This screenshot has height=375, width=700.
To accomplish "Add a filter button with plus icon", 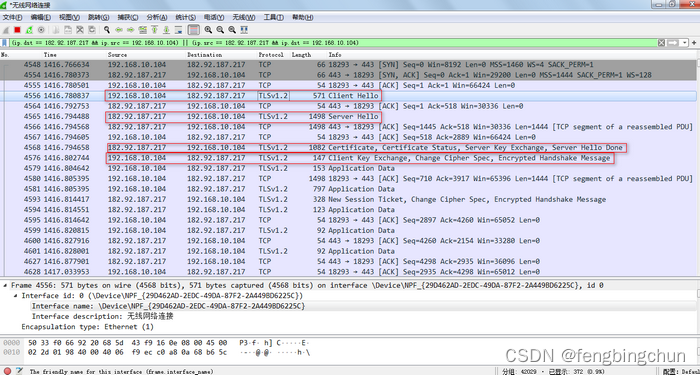I will pyautogui.click(x=694, y=43).
